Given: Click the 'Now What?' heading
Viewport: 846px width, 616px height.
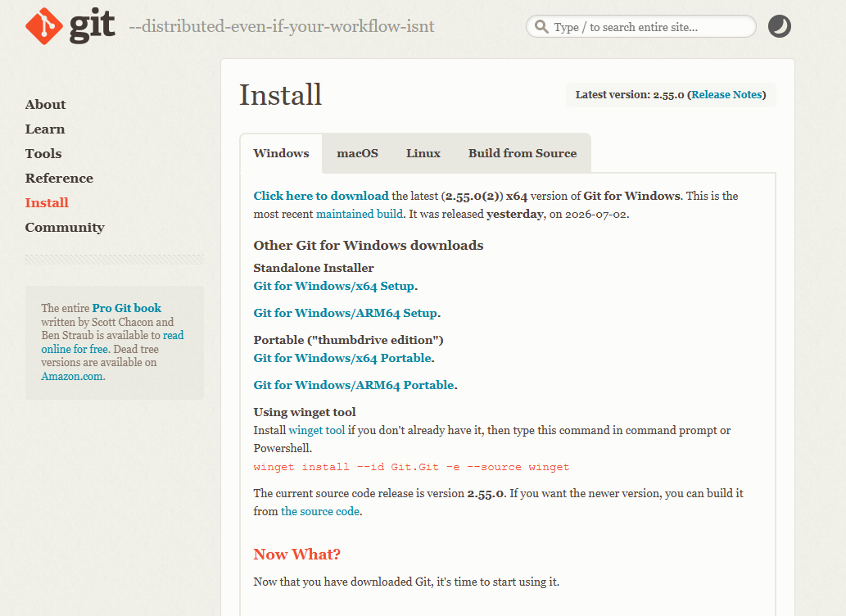Looking at the screenshot, I should point(296,555).
